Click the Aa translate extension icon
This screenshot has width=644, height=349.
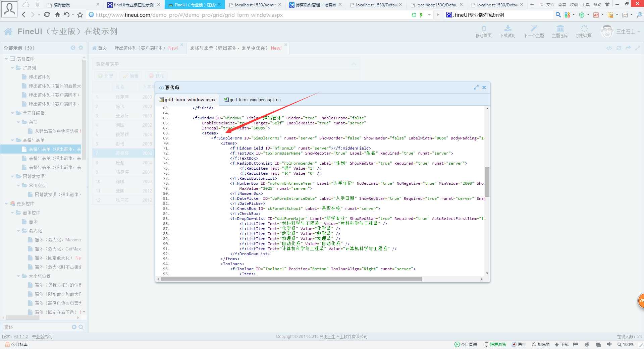tap(596, 15)
